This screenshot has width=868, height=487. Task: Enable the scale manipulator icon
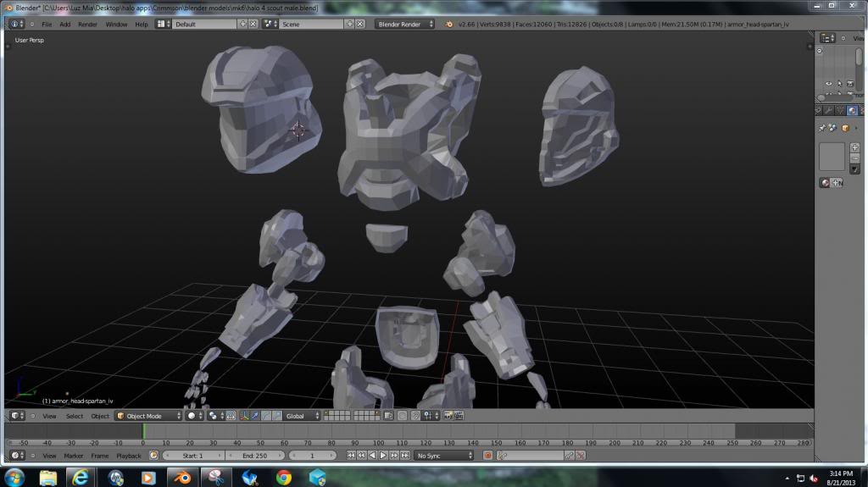(x=277, y=416)
